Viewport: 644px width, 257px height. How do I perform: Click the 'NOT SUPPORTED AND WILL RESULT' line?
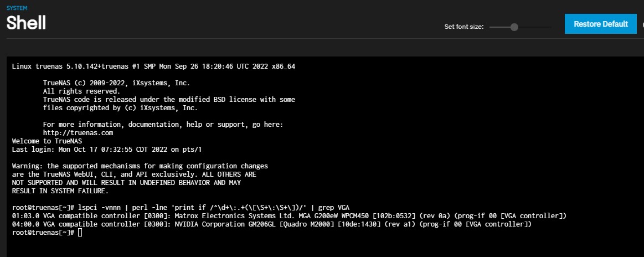(126, 183)
